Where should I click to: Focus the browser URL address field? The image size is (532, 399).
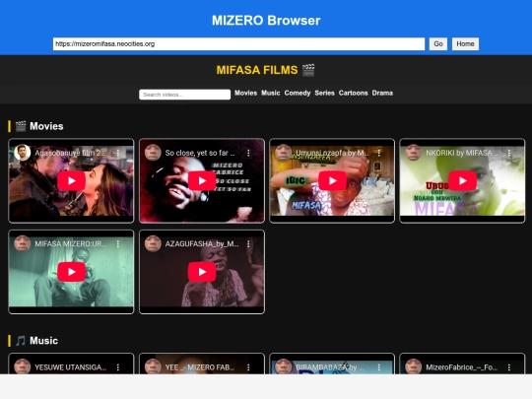click(x=238, y=43)
